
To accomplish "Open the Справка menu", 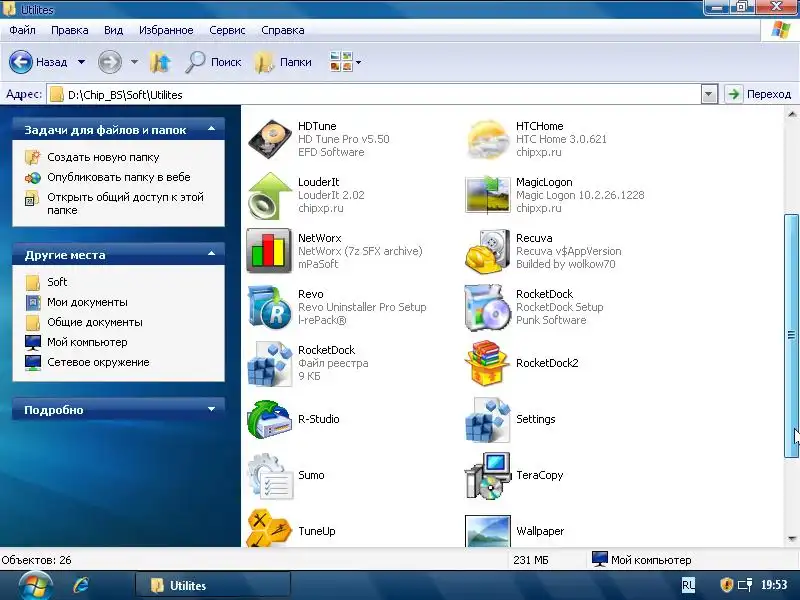I will point(283,30).
